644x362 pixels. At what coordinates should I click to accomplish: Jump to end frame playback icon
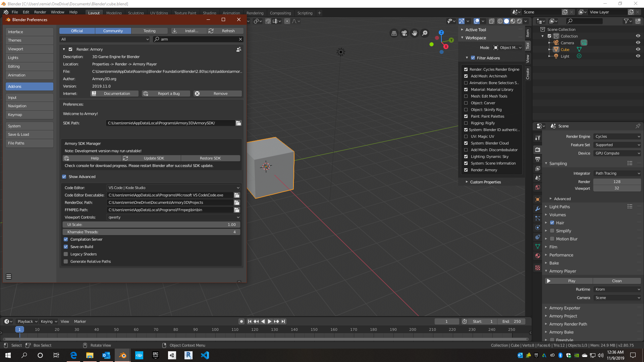coord(283,321)
